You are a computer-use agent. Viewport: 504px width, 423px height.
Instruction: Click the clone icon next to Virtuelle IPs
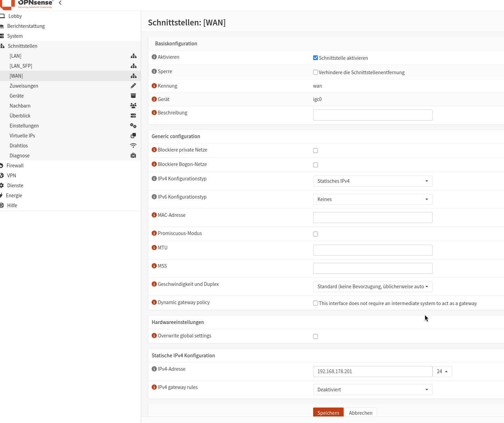tap(133, 136)
